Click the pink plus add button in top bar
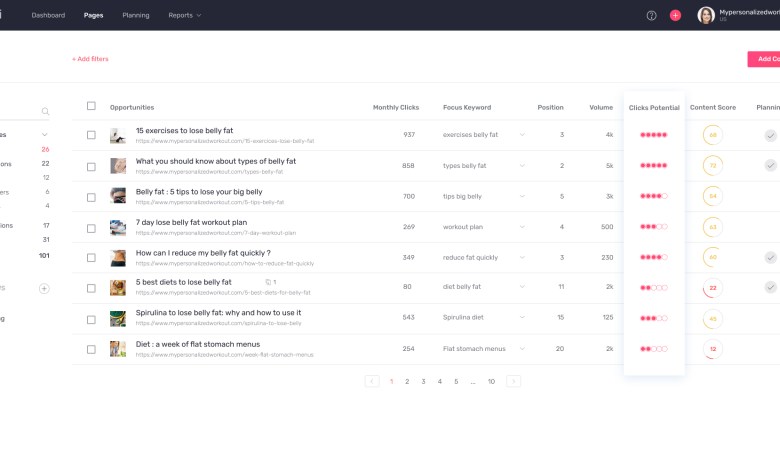Screen dimensions: 780x470 click(675, 15)
